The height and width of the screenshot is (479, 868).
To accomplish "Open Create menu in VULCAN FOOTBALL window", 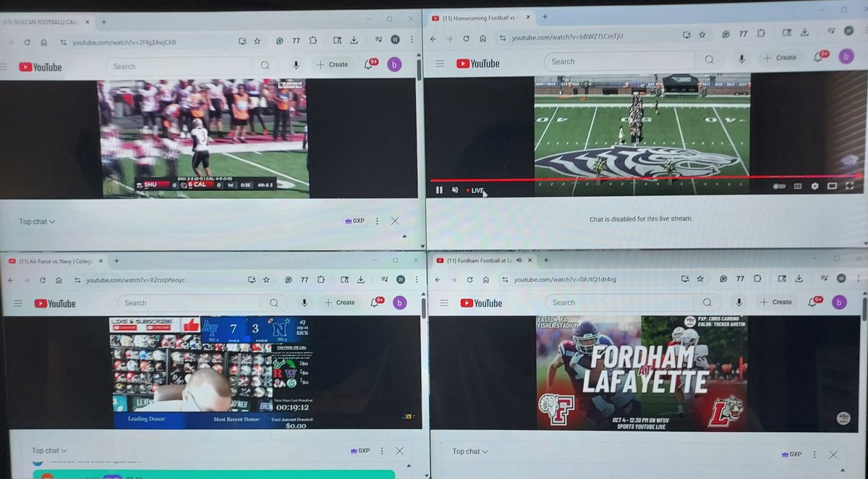I will tap(332, 64).
